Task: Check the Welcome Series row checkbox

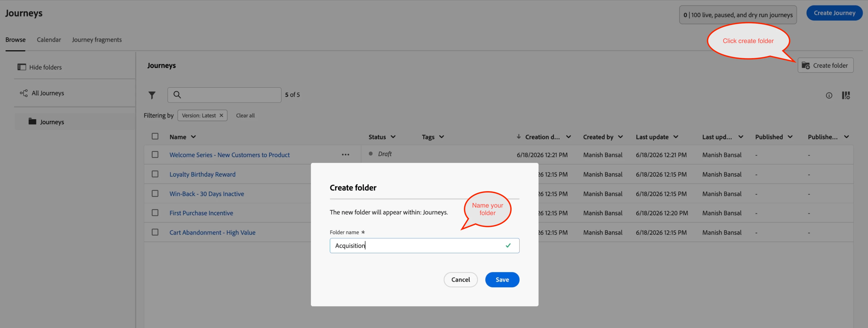Action: click(155, 154)
